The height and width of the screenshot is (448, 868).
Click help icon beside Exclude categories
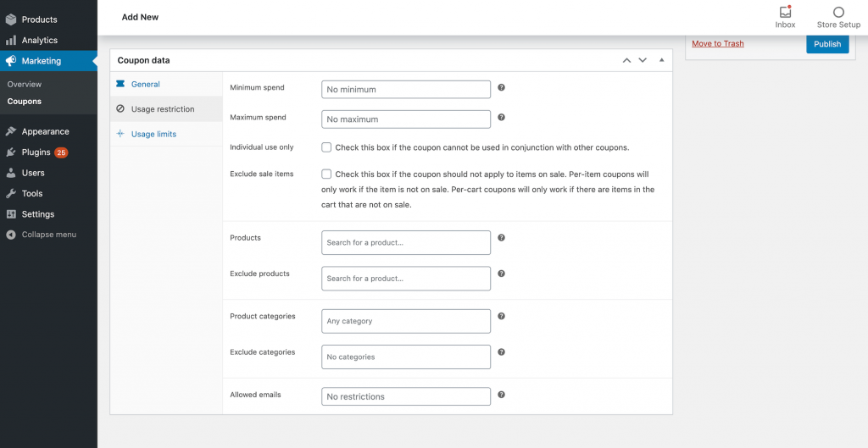click(x=501, y=352)
